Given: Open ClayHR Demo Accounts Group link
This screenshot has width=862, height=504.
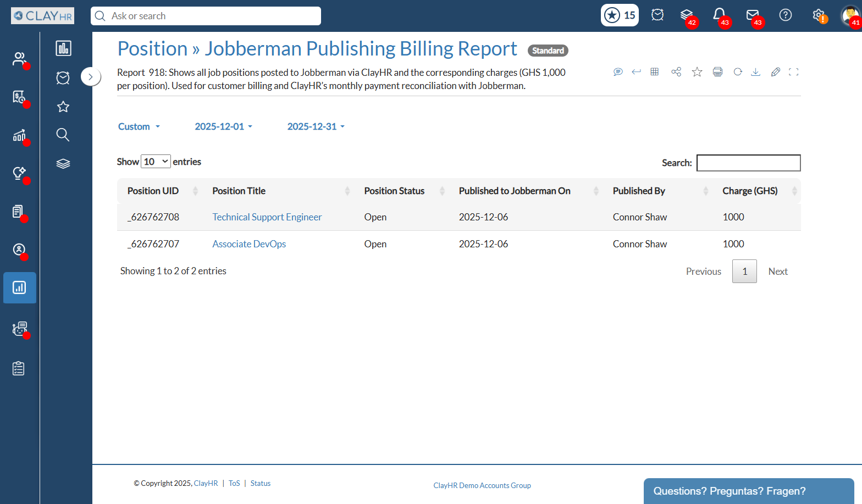Looking at the screenshot, I should (x=482, y=485).
